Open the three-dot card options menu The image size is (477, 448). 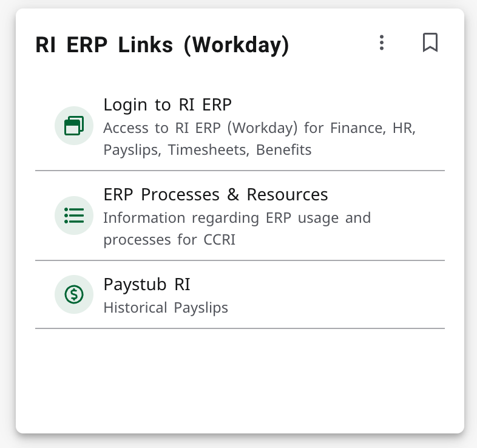[381, 42]
